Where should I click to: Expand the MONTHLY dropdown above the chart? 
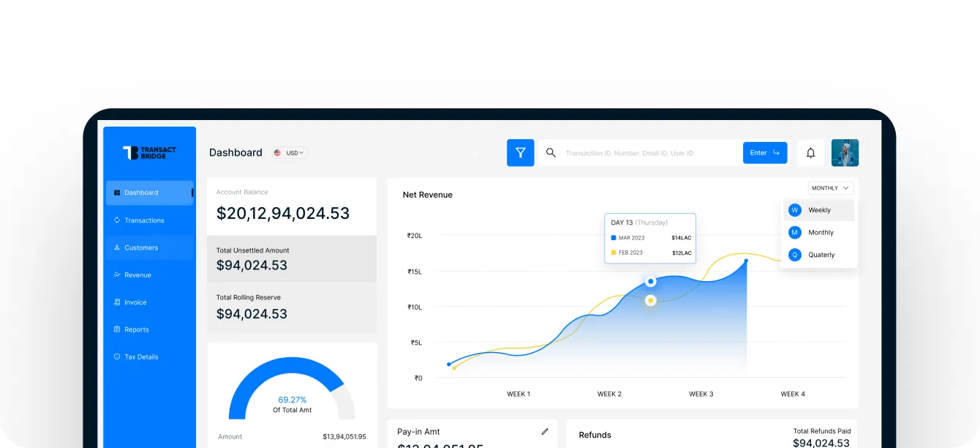click(830, 187)
